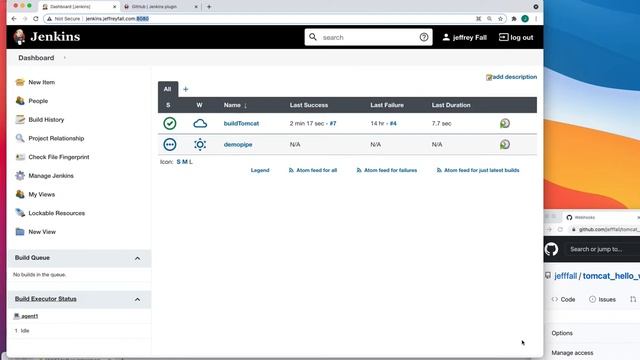The width and height of the screenshot is (640, 360).
Task: Click demopipe not-built status icon
Action: click(x=170, y=144)
